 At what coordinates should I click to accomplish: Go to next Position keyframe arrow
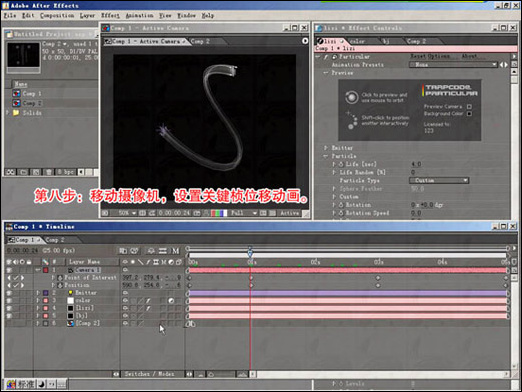point(23,285)
